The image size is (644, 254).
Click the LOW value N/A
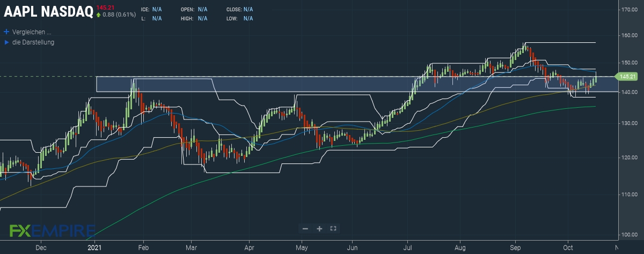[x=248, y=18]
